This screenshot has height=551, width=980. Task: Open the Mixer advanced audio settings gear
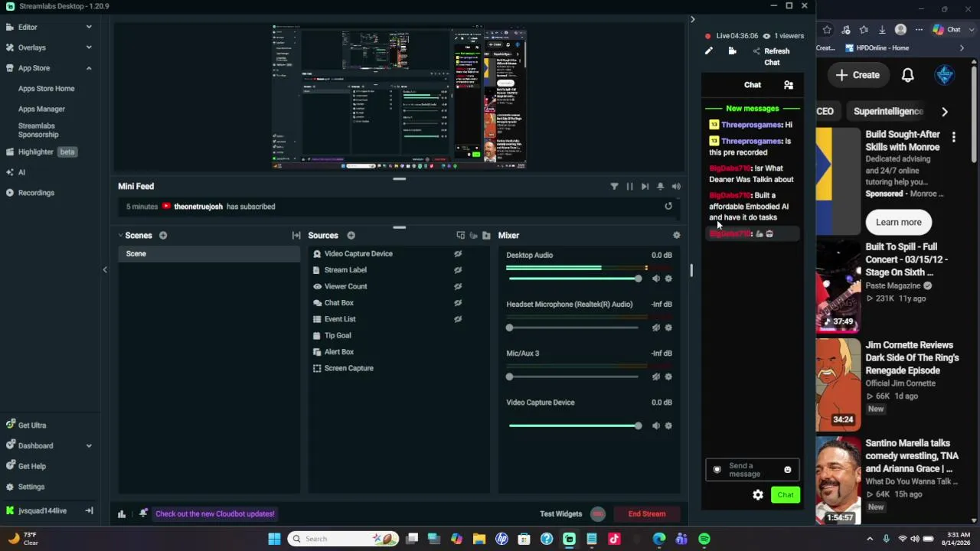[676, 235]
